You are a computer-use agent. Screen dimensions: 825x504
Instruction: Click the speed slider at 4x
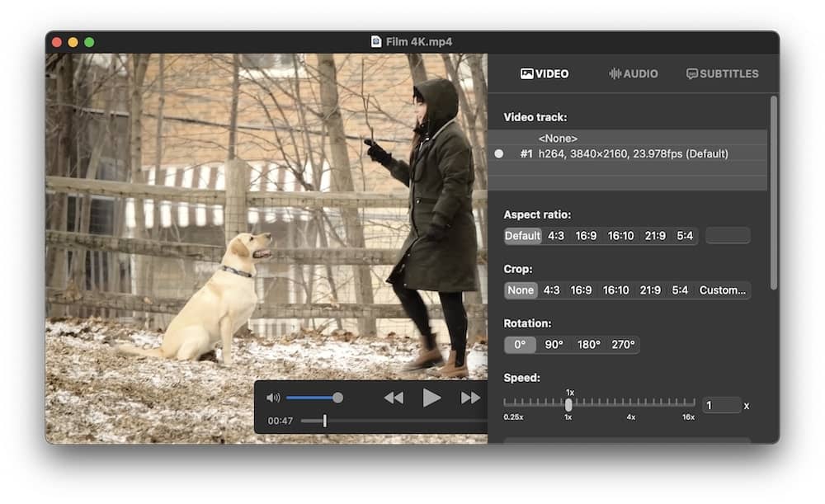631,403
